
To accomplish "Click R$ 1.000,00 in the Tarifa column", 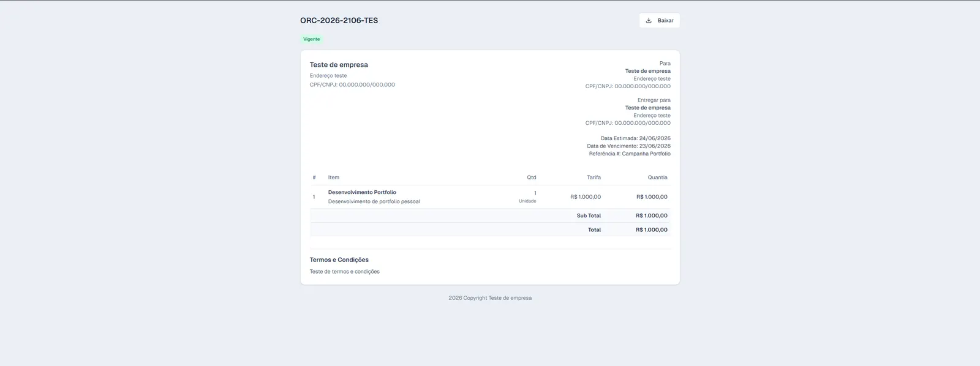I will (585, 197).
